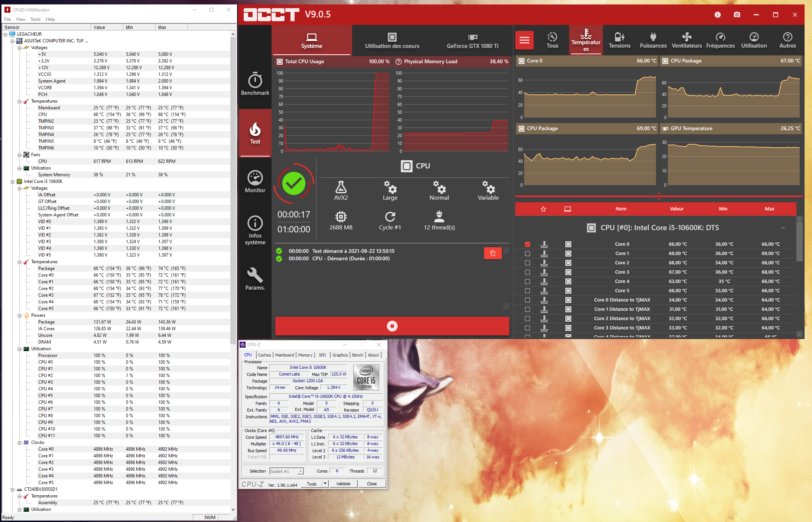
Task: Open Infos système in OCCT sidebar
Action: pyautogui.click(x=255, y=230)
